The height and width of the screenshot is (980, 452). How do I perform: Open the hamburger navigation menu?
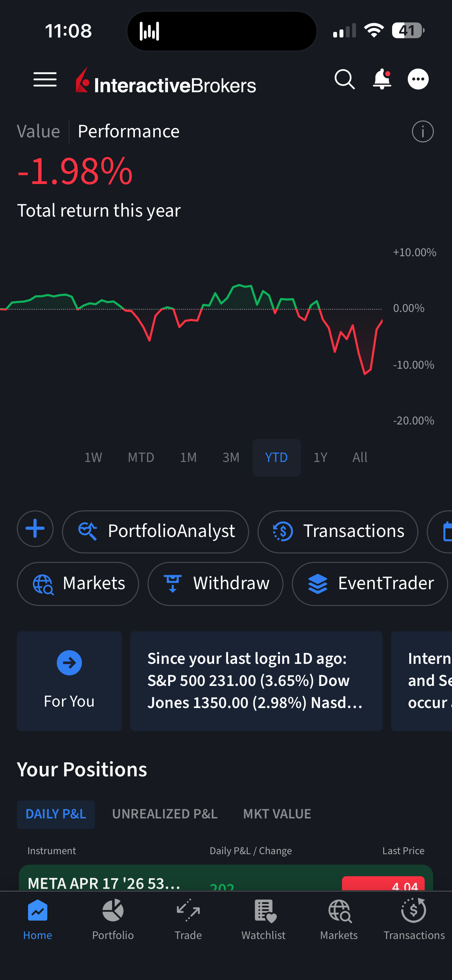click(45, 80)
